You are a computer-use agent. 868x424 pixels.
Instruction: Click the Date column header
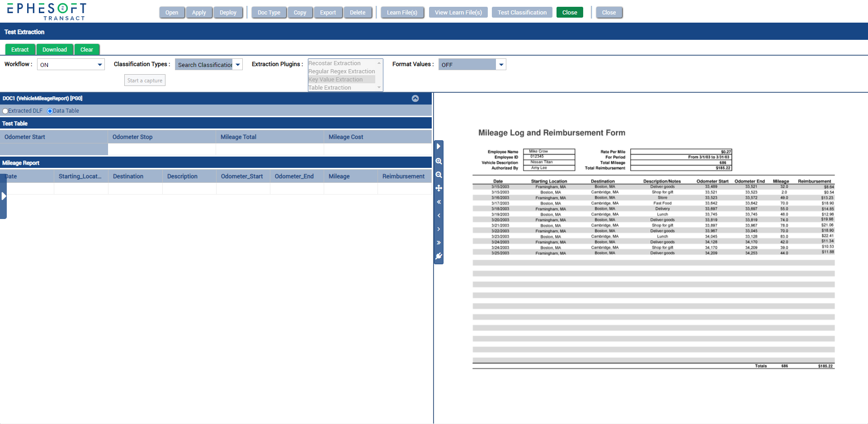pyautogui.click(x=27, y=176)
